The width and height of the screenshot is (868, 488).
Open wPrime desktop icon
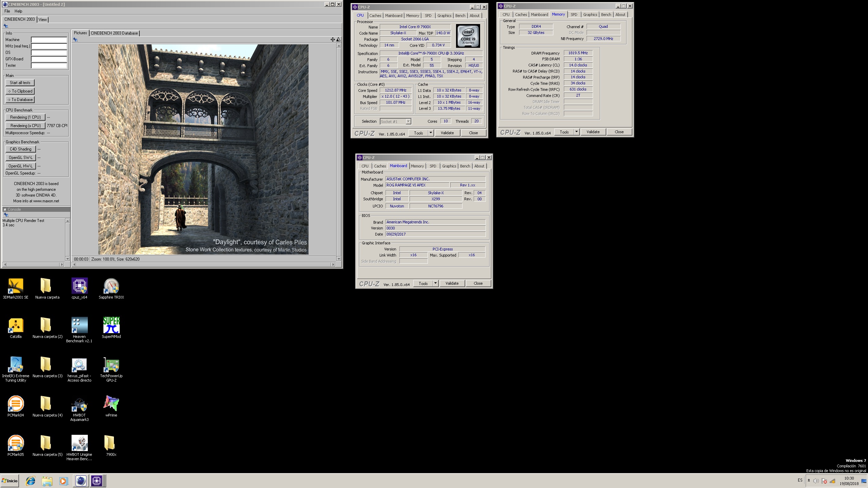pos(111,406)
